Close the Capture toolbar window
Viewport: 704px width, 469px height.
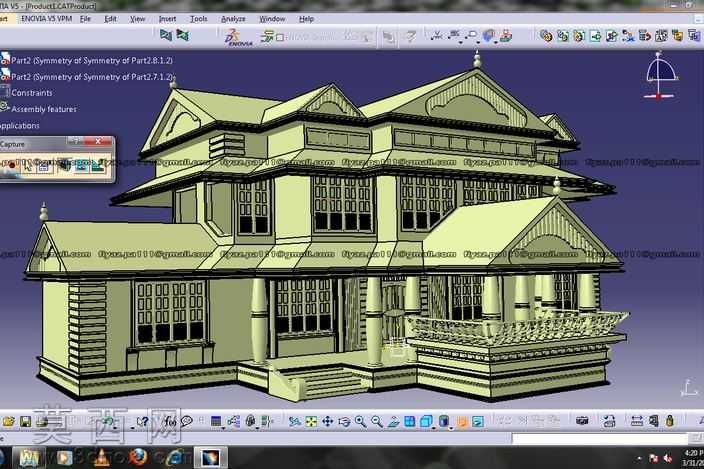click(x=98, y=141)
